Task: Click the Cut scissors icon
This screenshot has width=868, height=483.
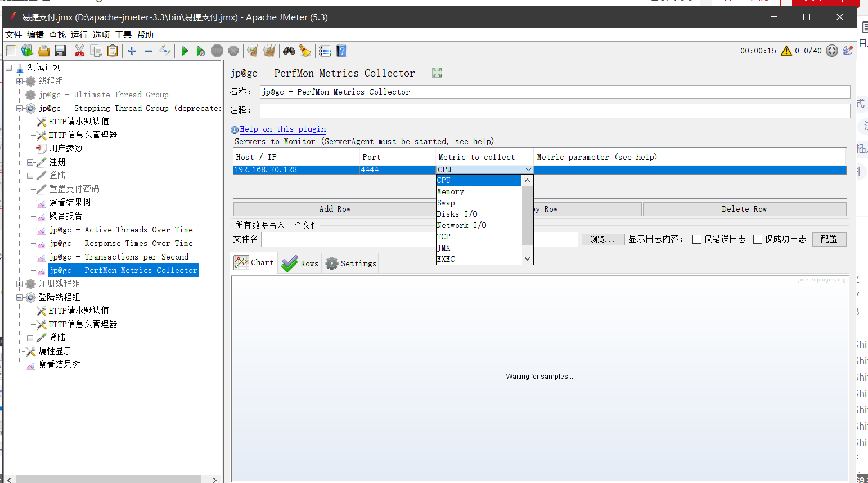Action: click(79, 51)
